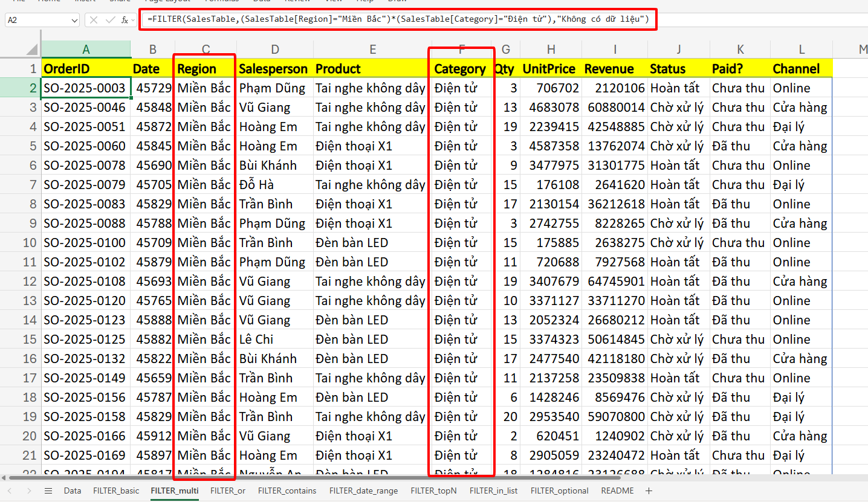Click the revenue value 1240902

tap(615, 436)
